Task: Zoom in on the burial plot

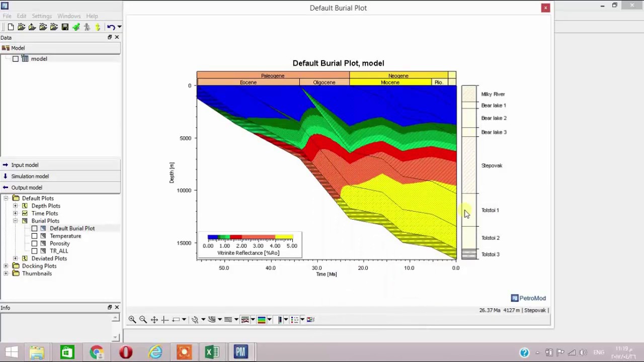Action: point(132,319)
